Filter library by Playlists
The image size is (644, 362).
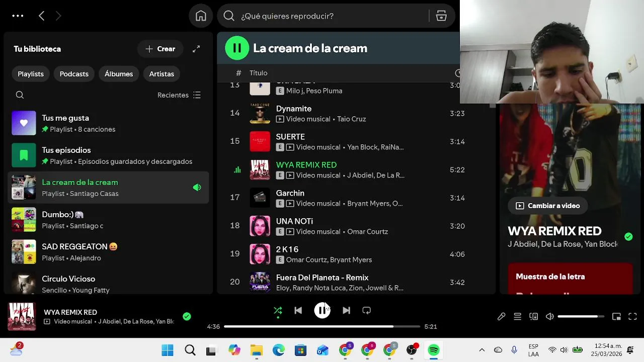tap(31, 74)
